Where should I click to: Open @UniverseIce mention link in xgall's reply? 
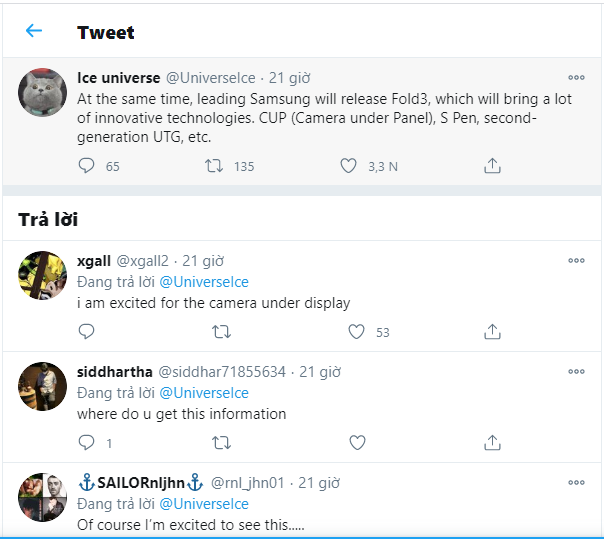(x=204, y=282)
